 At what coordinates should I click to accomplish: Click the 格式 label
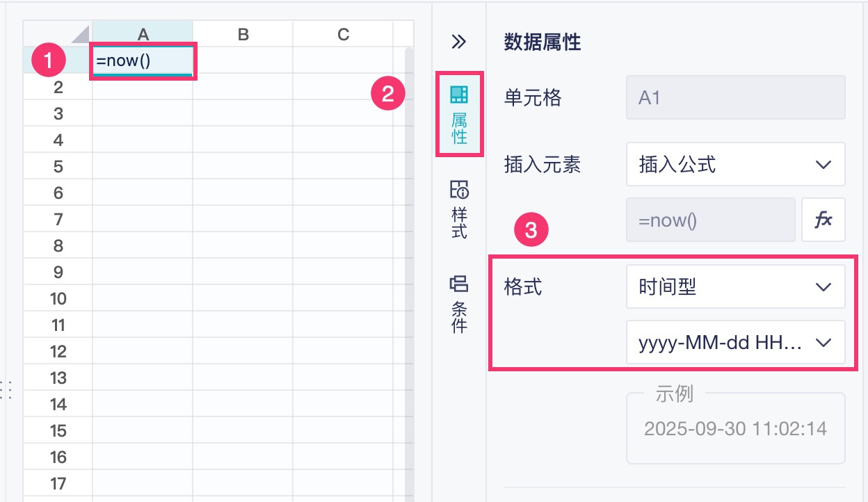pyautogui.click(x=522, y=286)
